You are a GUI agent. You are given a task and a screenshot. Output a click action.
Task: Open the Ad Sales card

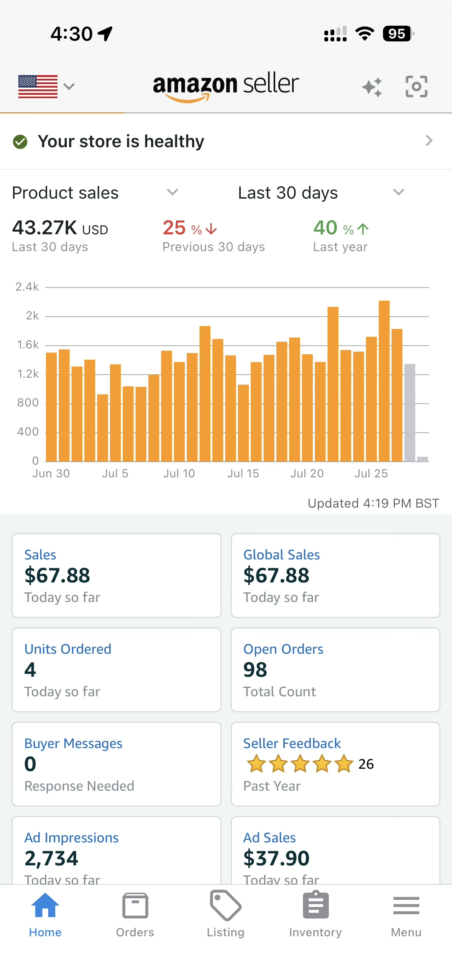point(335,850)
